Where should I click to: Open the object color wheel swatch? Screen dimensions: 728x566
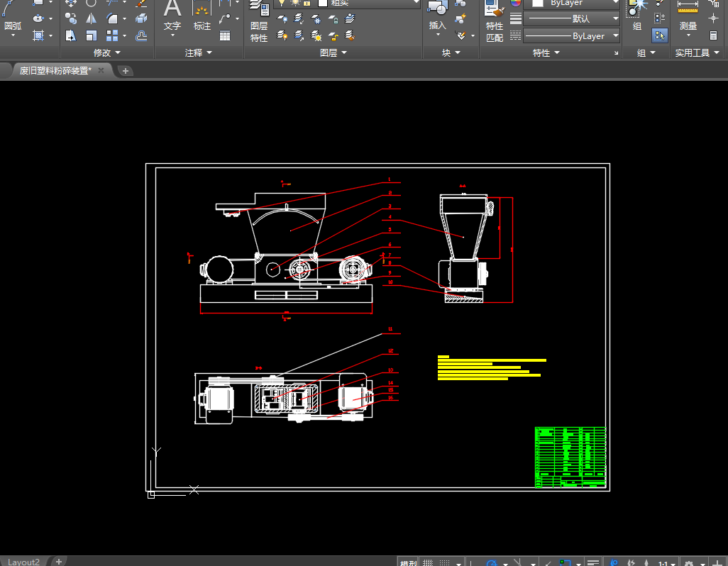[x=516, y=4]
